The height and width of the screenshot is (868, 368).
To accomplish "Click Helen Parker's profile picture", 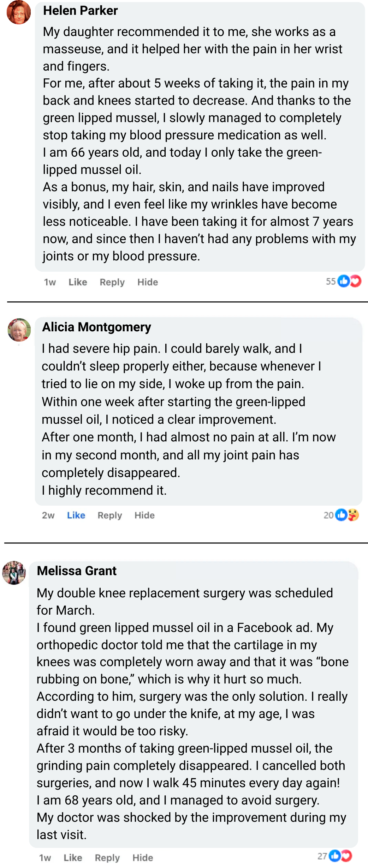I will (x=19, y=12).
